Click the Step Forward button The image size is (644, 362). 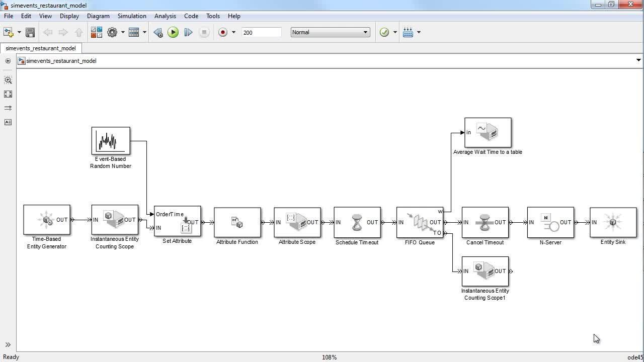[x=188, y=32]
